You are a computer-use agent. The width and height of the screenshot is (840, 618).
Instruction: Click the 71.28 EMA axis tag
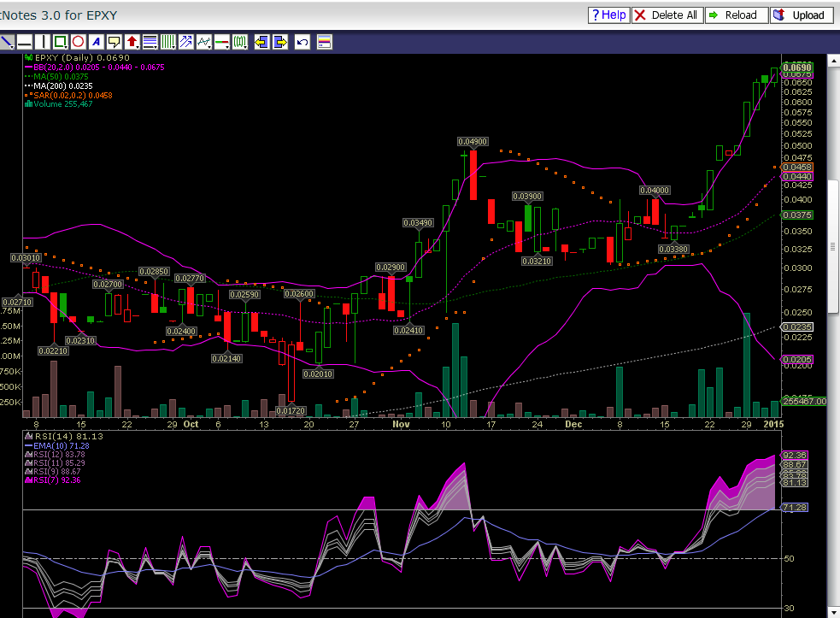click(x=795, y=507)
